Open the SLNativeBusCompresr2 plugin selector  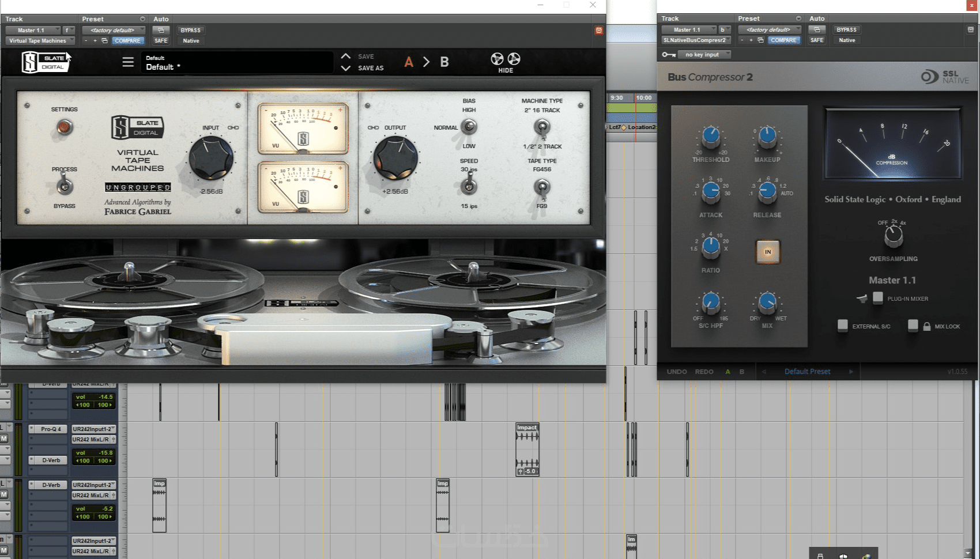click(696, 40)
